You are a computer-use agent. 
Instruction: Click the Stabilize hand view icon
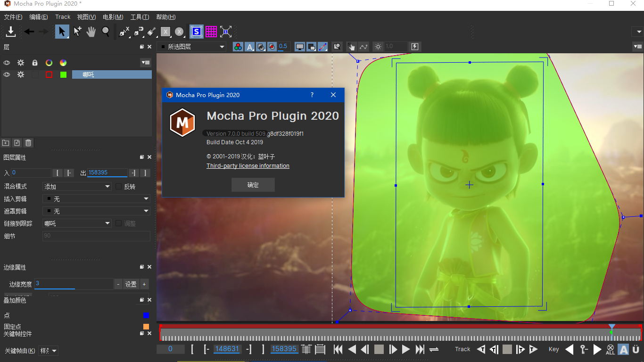(351, 47)
